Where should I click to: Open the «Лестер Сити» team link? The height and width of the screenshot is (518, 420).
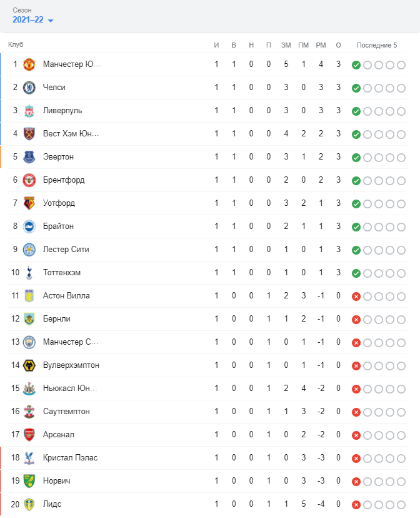click(x=66, y=250)
